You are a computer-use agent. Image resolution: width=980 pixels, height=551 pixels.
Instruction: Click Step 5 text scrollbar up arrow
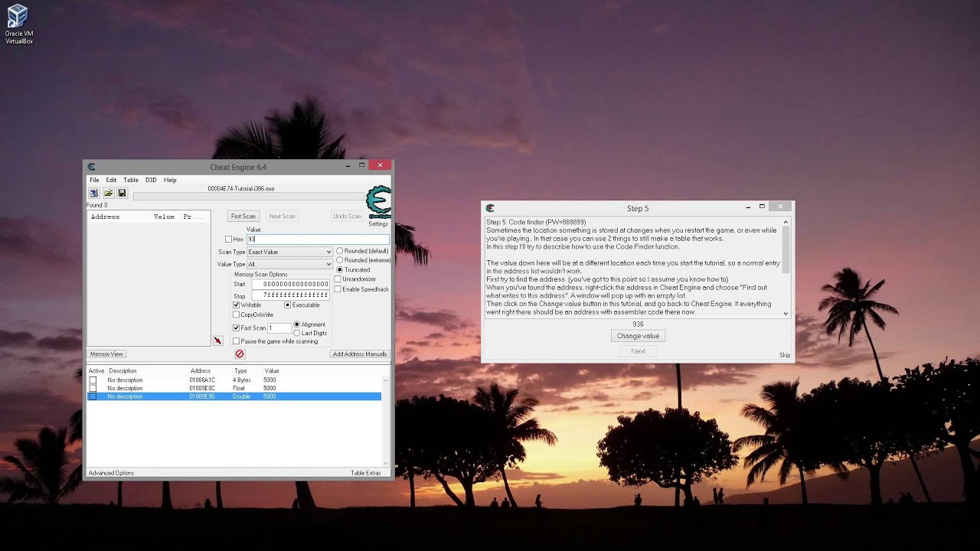[x=786, y=222]
